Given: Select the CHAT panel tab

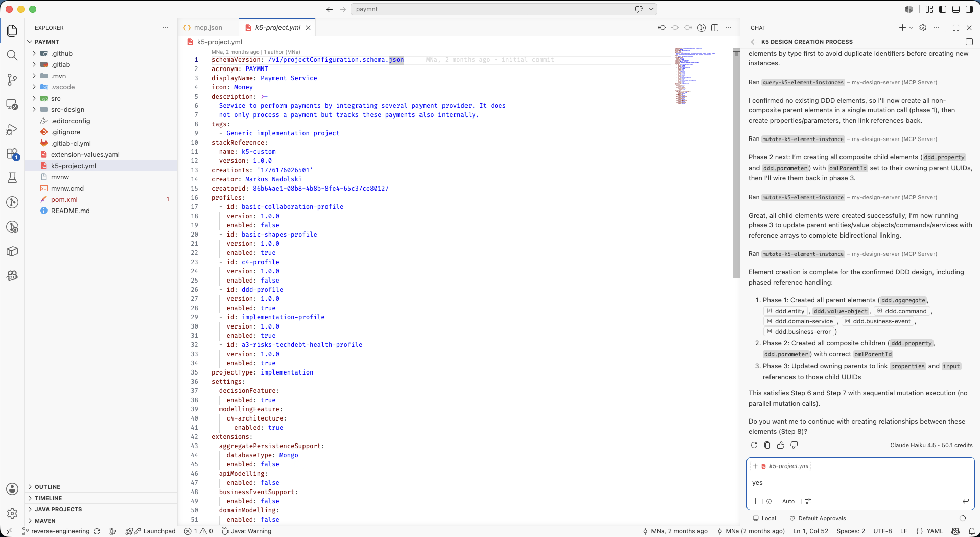Looking at the screenshot, I should pos(758,28).
